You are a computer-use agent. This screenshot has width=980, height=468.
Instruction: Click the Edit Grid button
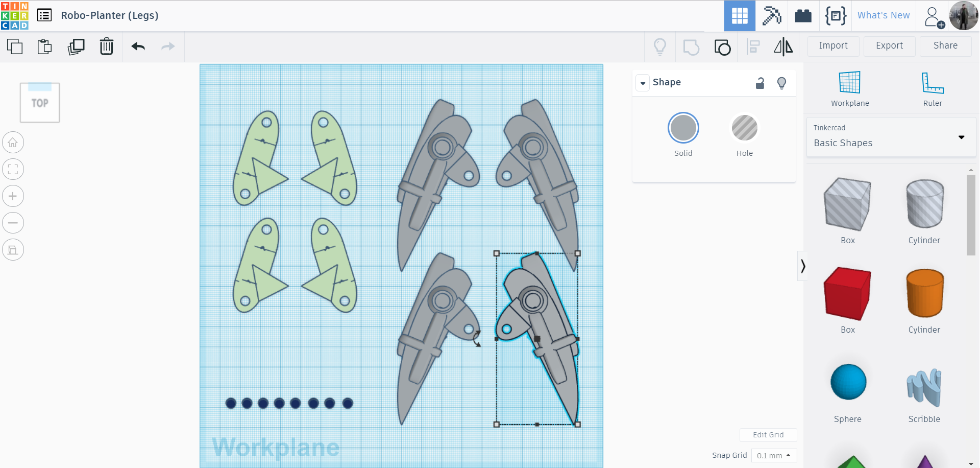(768, 435)
